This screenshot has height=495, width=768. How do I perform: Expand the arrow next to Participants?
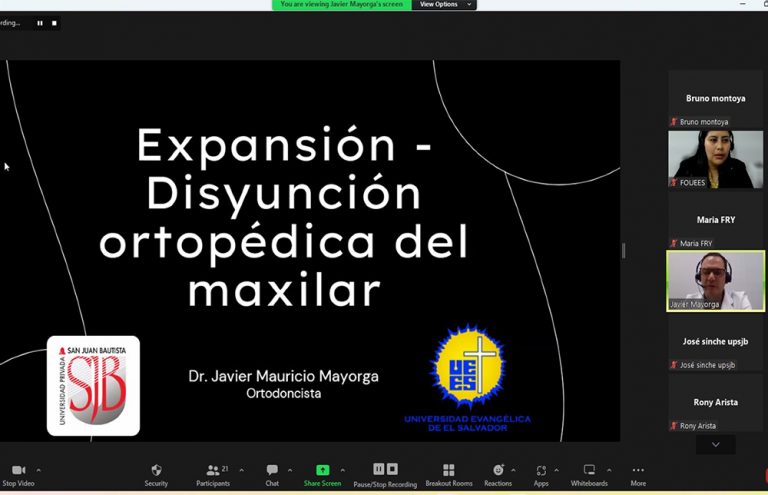coord(241,469)
